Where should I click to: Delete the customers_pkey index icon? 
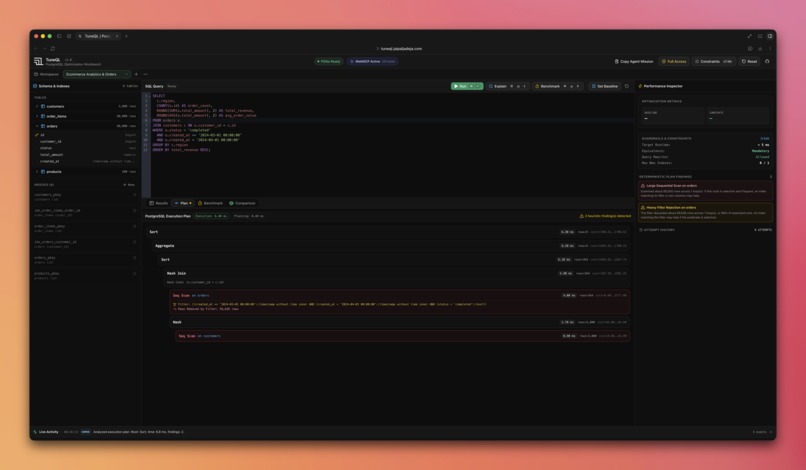(x=135, y=195)
